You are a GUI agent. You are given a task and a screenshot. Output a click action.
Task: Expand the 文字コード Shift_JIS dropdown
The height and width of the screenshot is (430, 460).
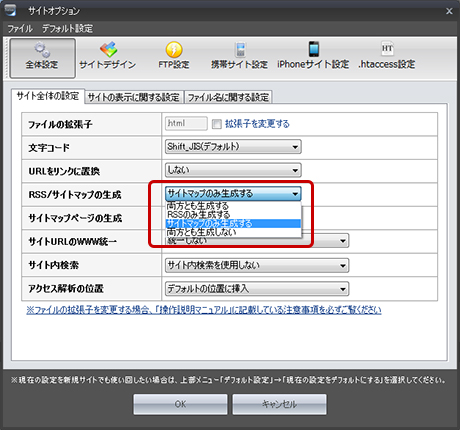pos(233,147)
